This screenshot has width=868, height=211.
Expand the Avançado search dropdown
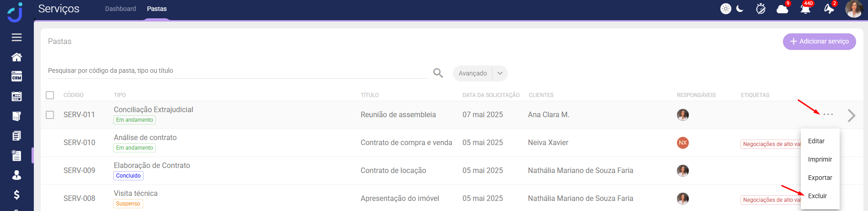point(500,73)
